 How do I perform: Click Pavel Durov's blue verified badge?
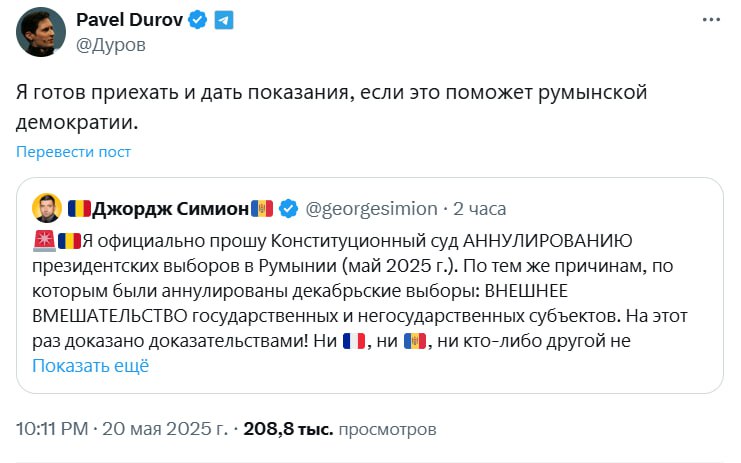click(x=197, y=21)
